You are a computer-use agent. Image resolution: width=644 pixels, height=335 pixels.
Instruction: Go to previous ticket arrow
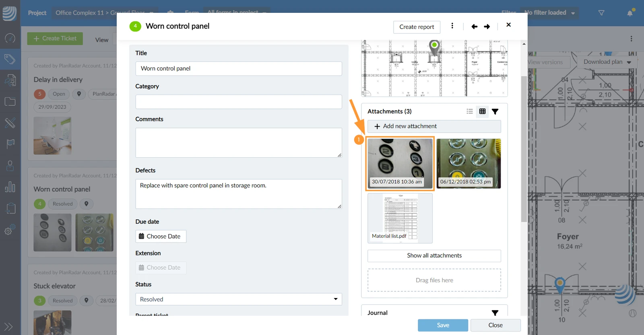pyautogui.click(x=475, y=27)
